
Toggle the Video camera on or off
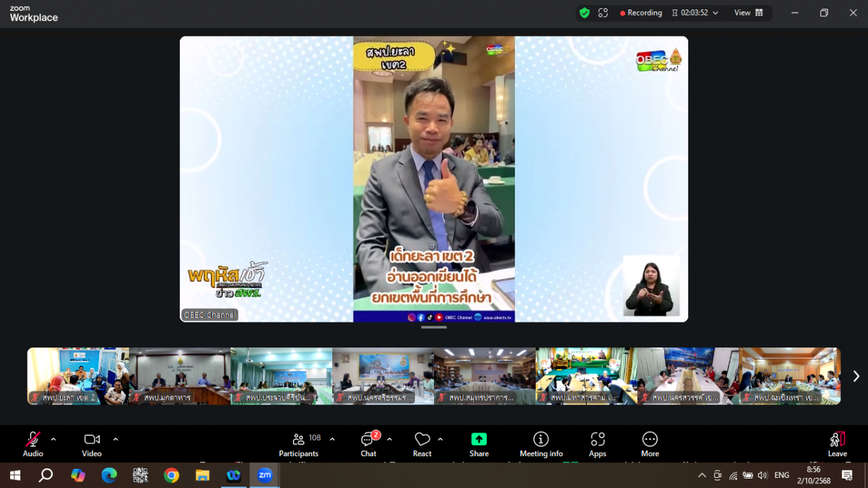tap(92, 444)
